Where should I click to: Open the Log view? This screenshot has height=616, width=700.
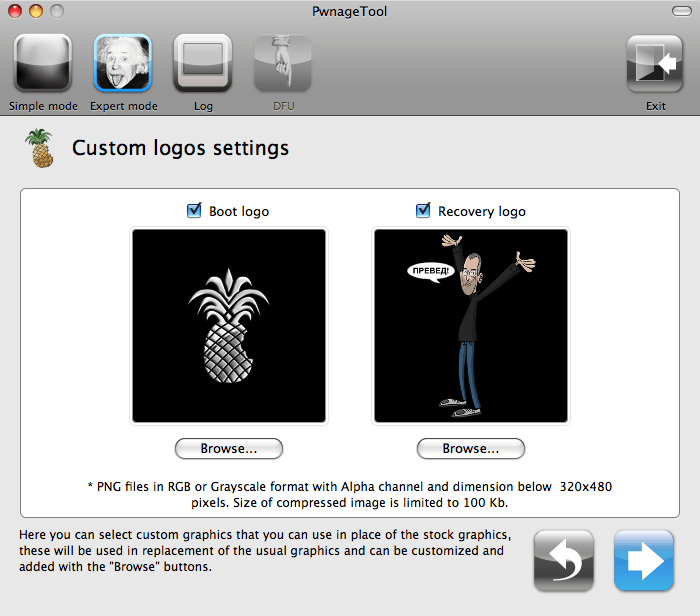(203, 63)
